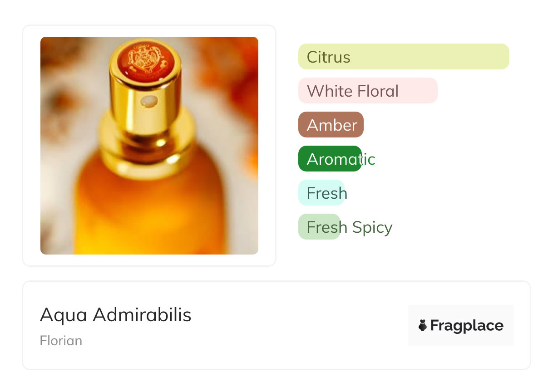Select the Fresh Spicy accord bar
The width and height of the screenshot is (553, 392).
pos(319,227)
